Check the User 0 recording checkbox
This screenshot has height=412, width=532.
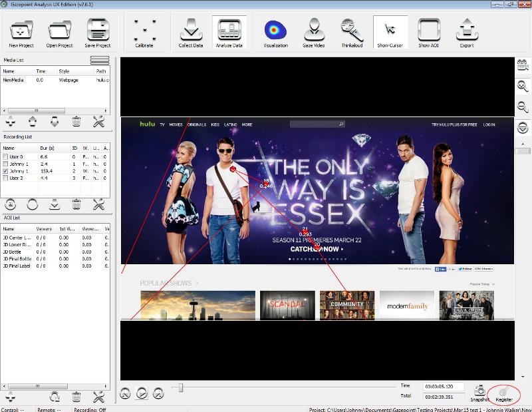[5, 156]
